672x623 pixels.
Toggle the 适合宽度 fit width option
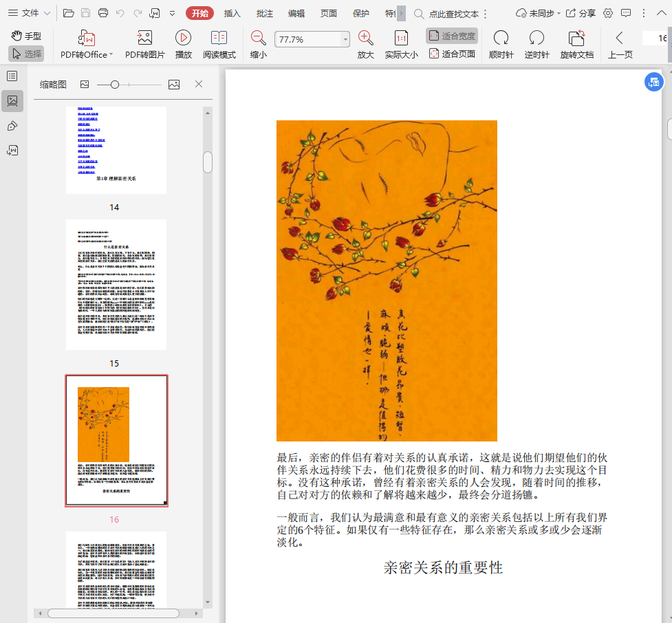pos(452,36)
